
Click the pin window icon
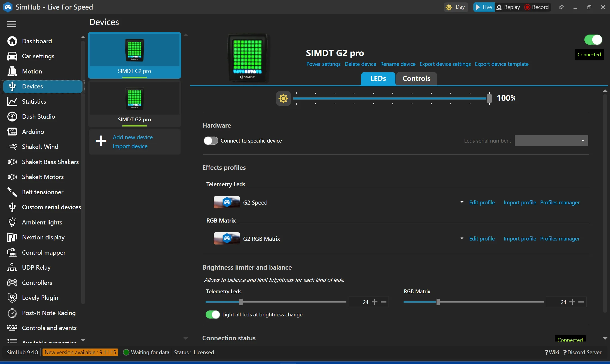click(x=561, y=7)
